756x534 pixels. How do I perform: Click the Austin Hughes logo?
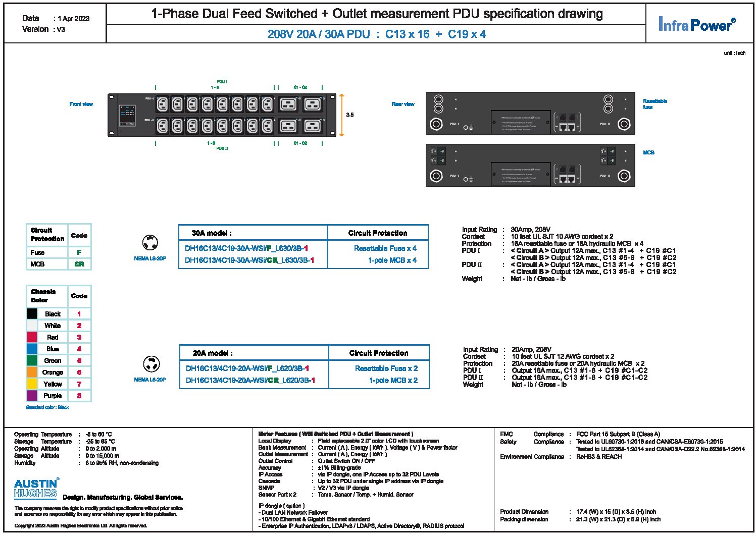pos(36,489)
